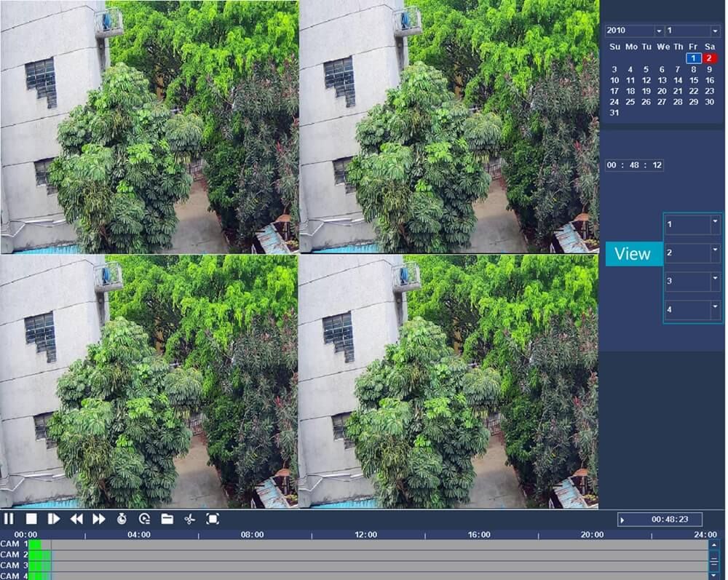Select the scissors clip tool
728x580 pixels.
click(189, 519)
